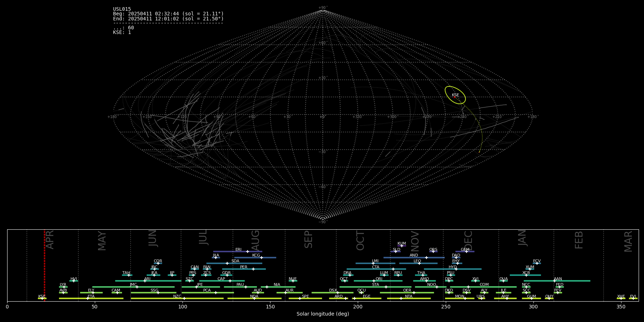
Task: Select the XHE shower marker
Action: pos(621,298)
